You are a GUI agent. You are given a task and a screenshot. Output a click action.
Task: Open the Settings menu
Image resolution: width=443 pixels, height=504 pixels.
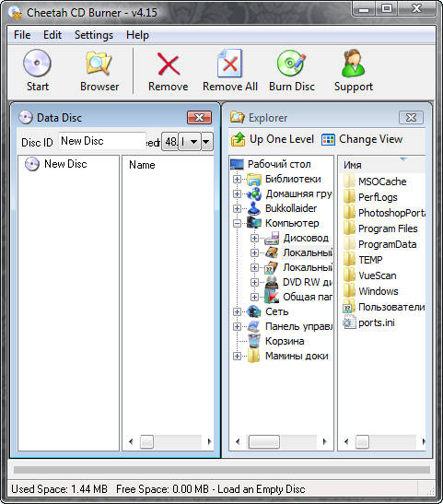(94, 35)
